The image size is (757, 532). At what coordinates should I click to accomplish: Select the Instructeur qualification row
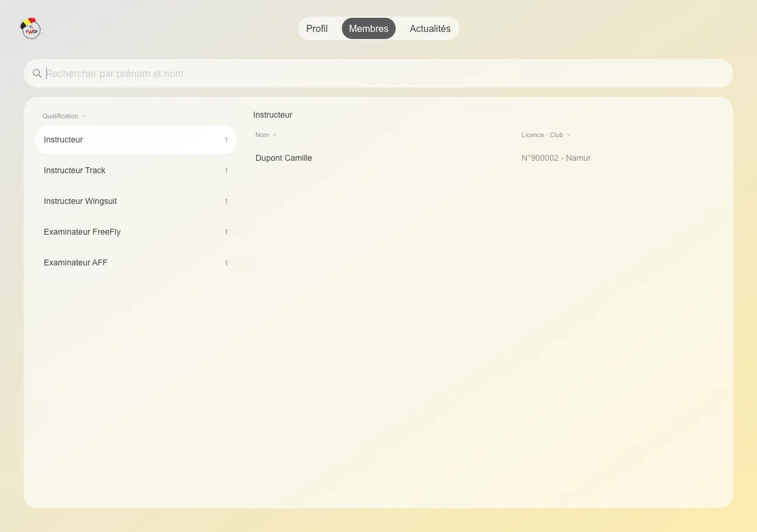point(136,140)
